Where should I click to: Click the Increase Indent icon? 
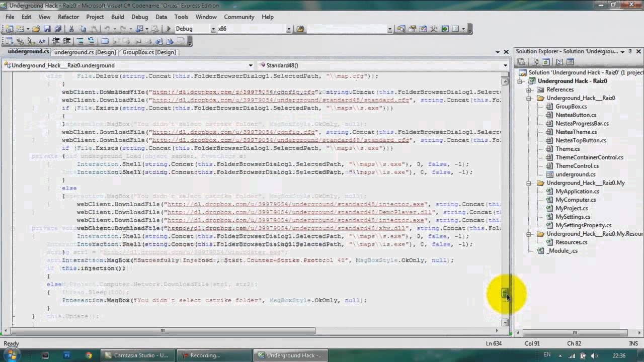point(67,41)
